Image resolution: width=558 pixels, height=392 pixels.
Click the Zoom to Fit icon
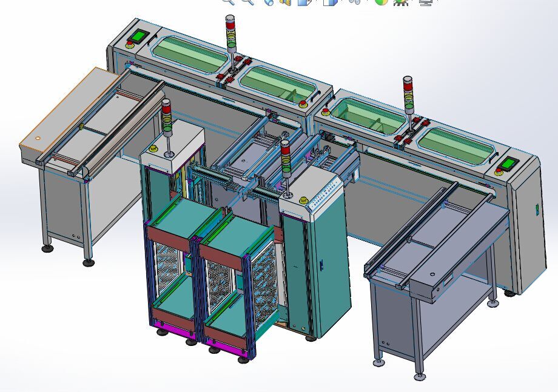pos(227,2)
